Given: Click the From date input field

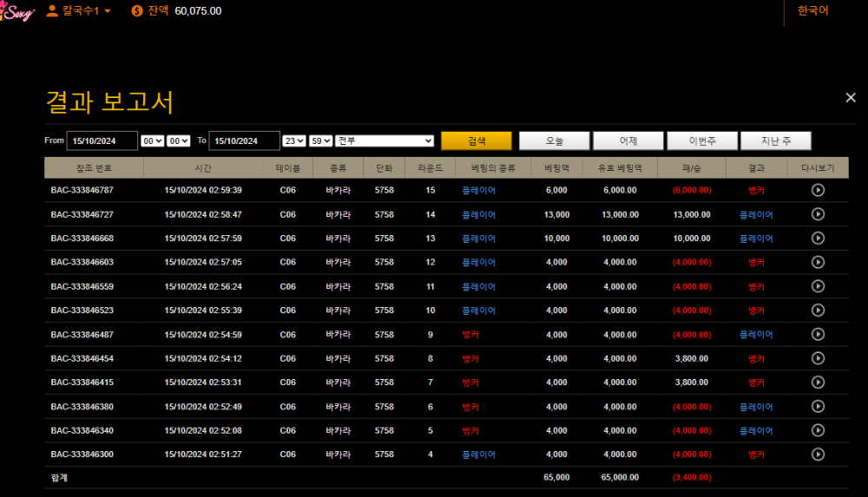Looking at the screenshot, I should point(102,141).
